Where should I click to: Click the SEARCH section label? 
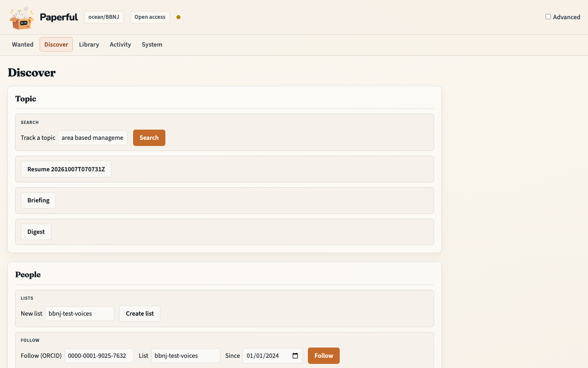coord(30,122)
